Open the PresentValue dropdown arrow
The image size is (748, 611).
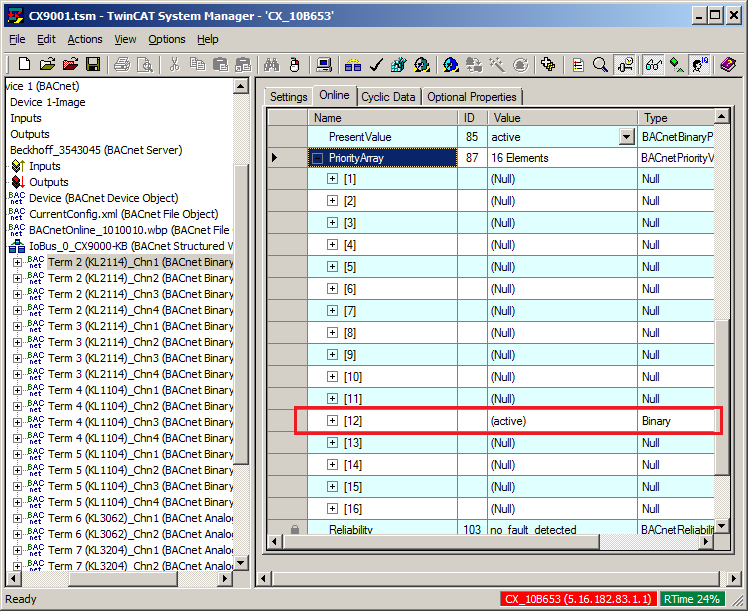(x=626, y=137)
